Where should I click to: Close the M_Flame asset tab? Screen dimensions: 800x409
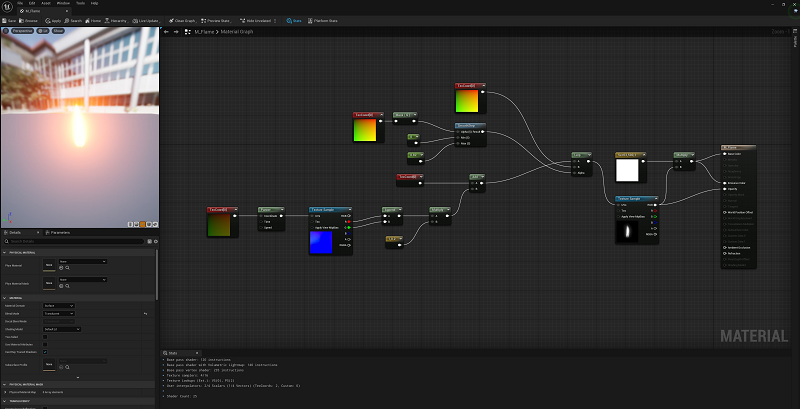click(x=67, y=11)
